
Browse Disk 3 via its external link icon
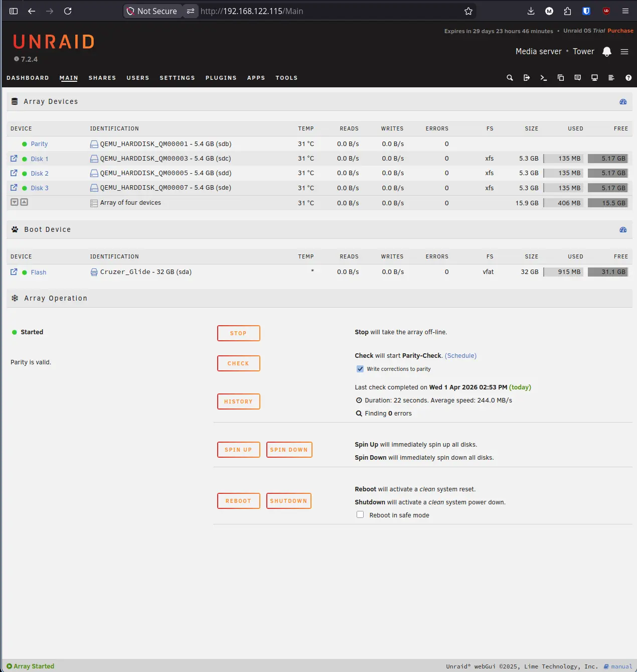point(14,187)
